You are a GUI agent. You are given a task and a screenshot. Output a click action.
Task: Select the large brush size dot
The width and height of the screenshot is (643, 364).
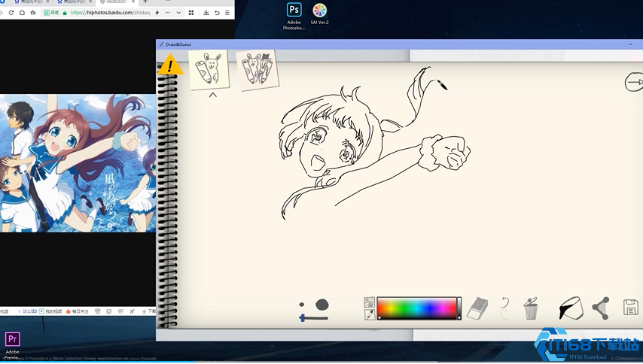(321, 305)
